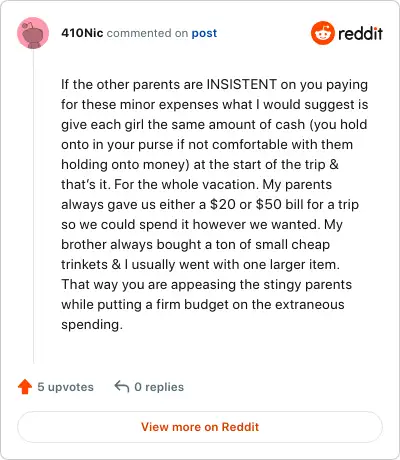Click the "commented on" header text

pos(147,33)
